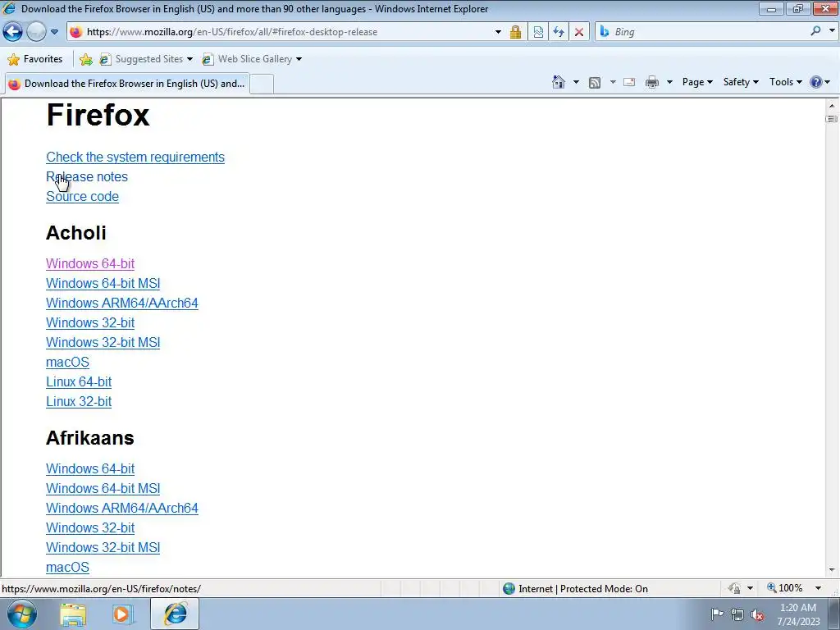Click Acholi Windows 32-bit link
The width and height of the screenshot is (840, 630).
point(90,323)
